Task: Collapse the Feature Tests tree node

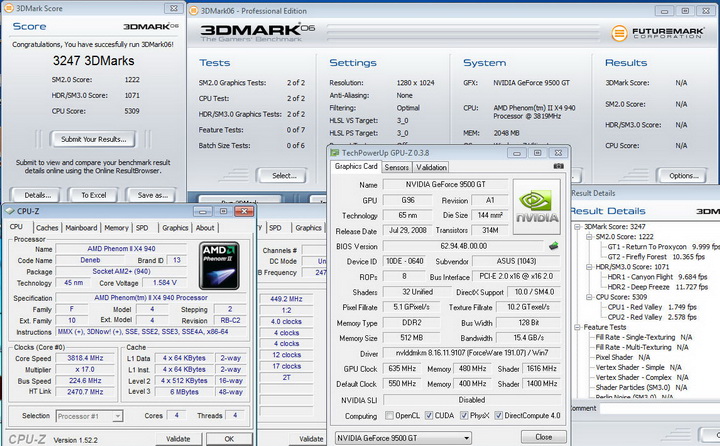Action: [578, 327]
